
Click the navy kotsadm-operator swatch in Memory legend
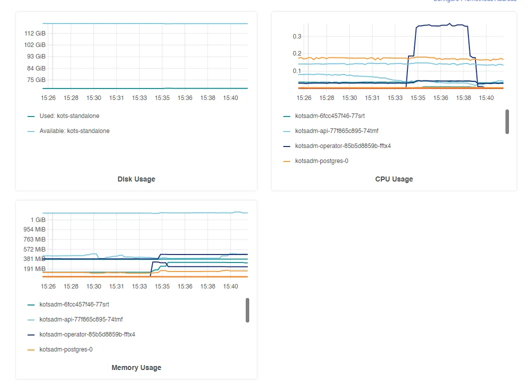point(31,334)
